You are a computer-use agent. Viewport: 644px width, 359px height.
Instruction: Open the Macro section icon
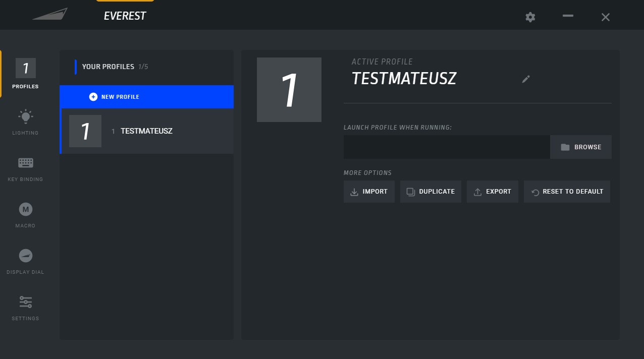(25, 209)
